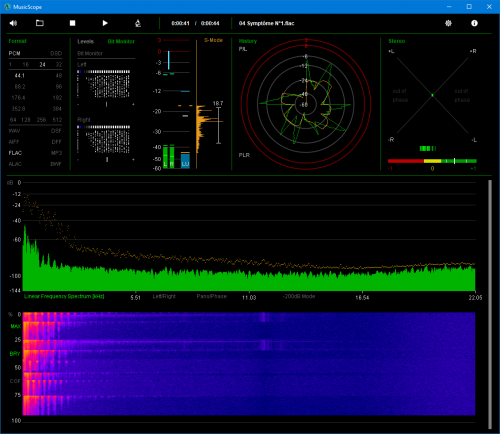Enable the -200dB Mode option
The width and height of the screenshot is (500, 434).
(299, 296)
